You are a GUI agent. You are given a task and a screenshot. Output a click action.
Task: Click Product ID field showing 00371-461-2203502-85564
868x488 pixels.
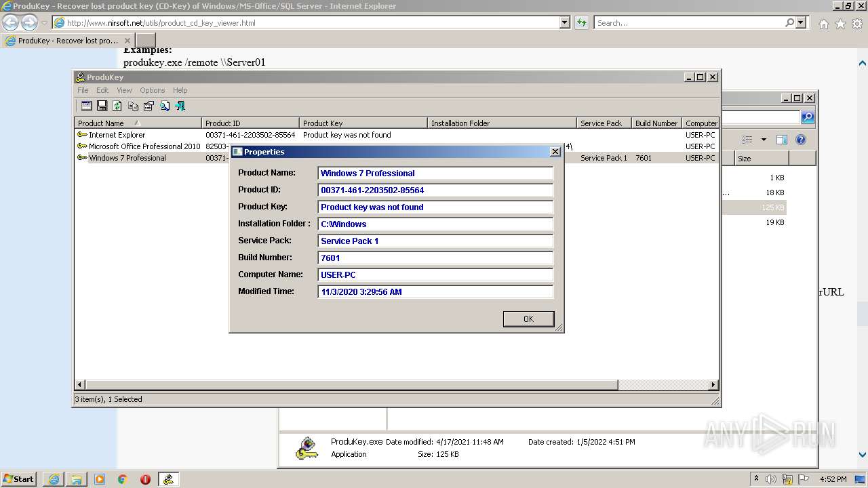[x=435, y=190]
